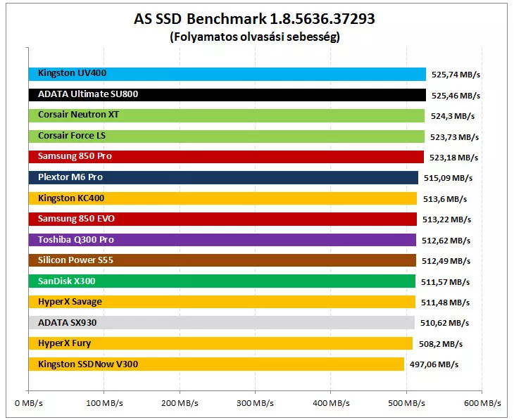The image size is (514, 420).
Task: Click the 0 MB/s axis label
Action: tap(29, 403)
